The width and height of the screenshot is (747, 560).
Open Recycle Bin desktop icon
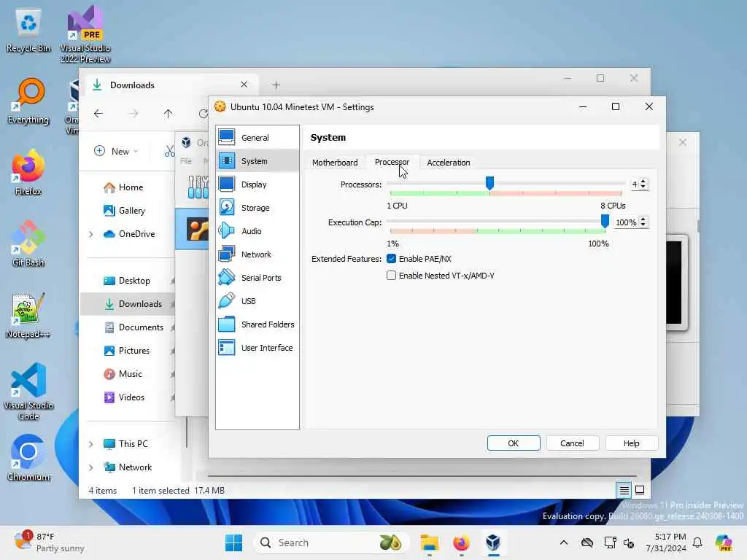point(28,31)
